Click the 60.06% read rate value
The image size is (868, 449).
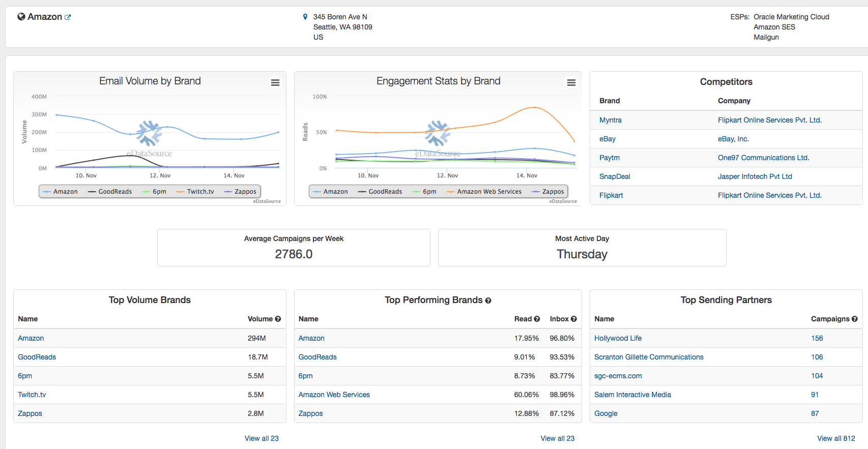tap(527, 395)
